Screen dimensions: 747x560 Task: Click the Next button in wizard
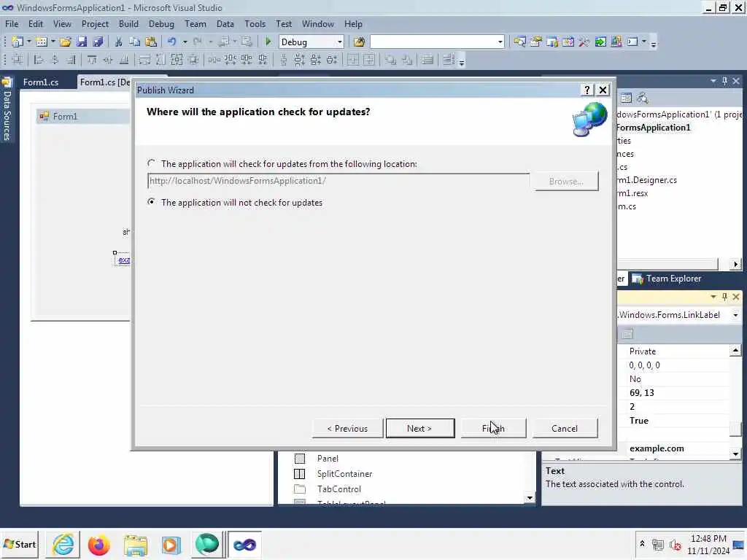(x=419, y=429)
